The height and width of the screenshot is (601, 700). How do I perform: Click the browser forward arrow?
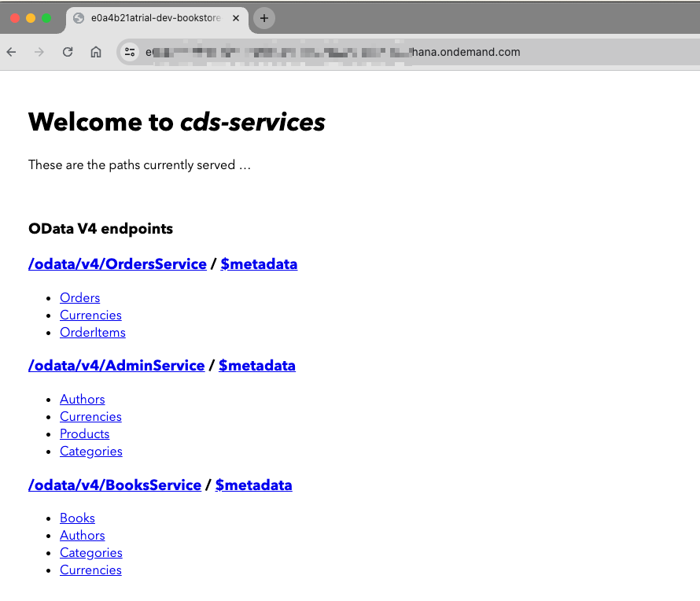[39, 52]
